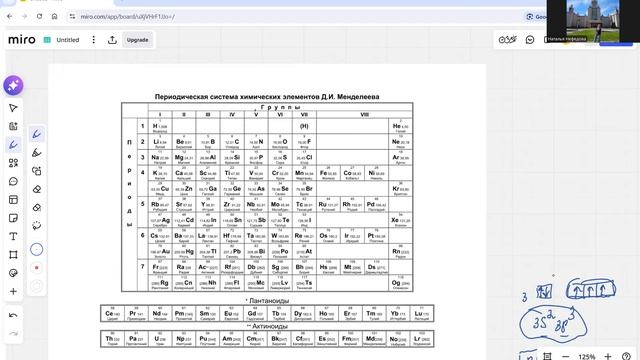640x360 pixels.
Task: Click the hand-drawn three-arrow orbital boxes
Action: [x=591, y=289]
